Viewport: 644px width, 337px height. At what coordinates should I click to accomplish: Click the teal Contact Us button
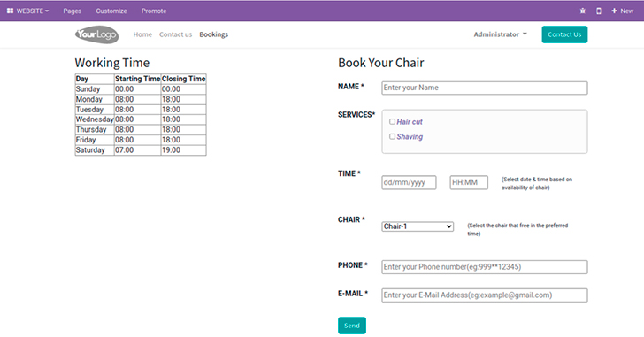click(x=564, y=34)
